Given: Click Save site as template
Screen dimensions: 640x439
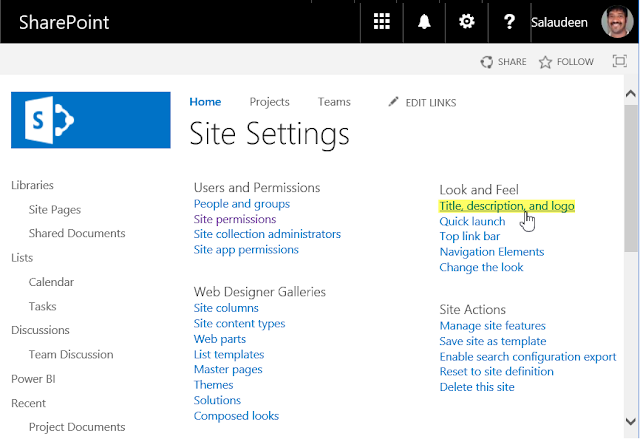Looking at the screenshot, I should 493,341.
